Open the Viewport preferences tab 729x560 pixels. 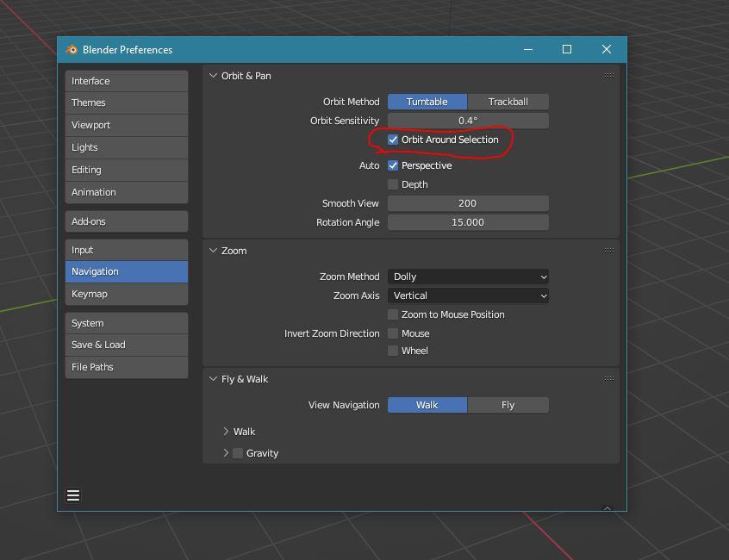127,125
